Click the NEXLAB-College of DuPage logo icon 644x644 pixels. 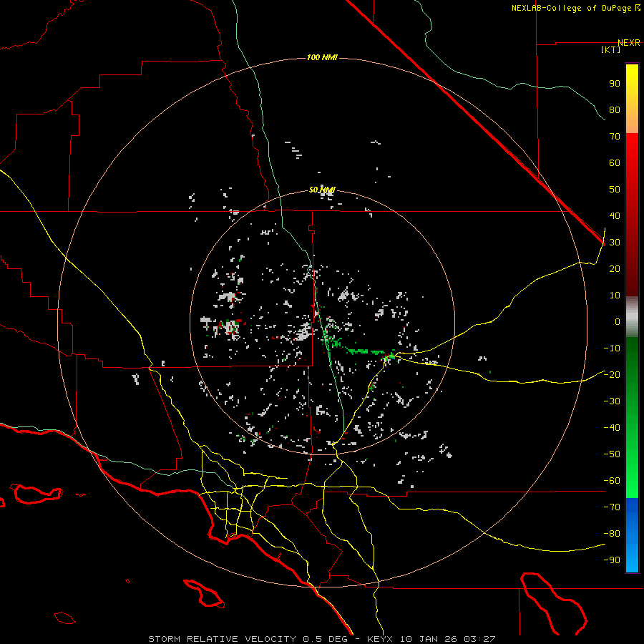click(638, 8)
